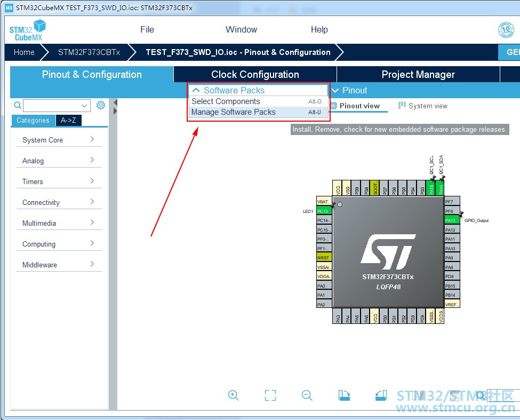Click the PA15 I2C1_SCL pin

(431, 188)
